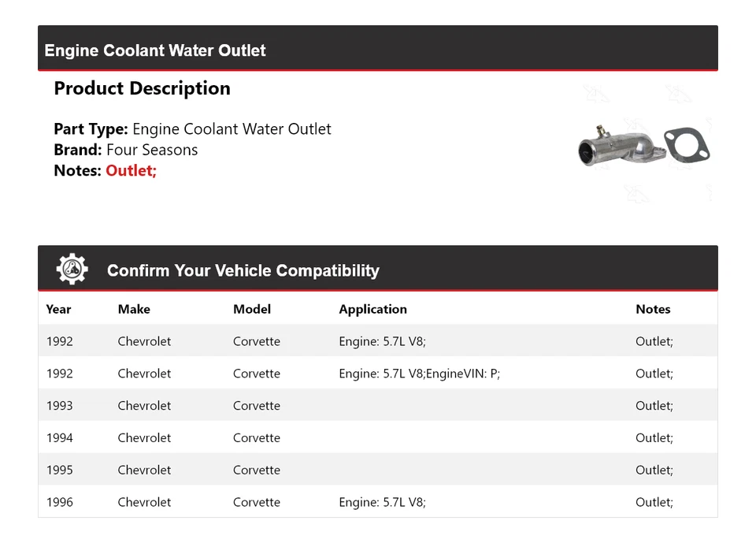Click Outlet; note in the 1994 row
Viewport: 756px width, 543px height.
click(654, 438)
